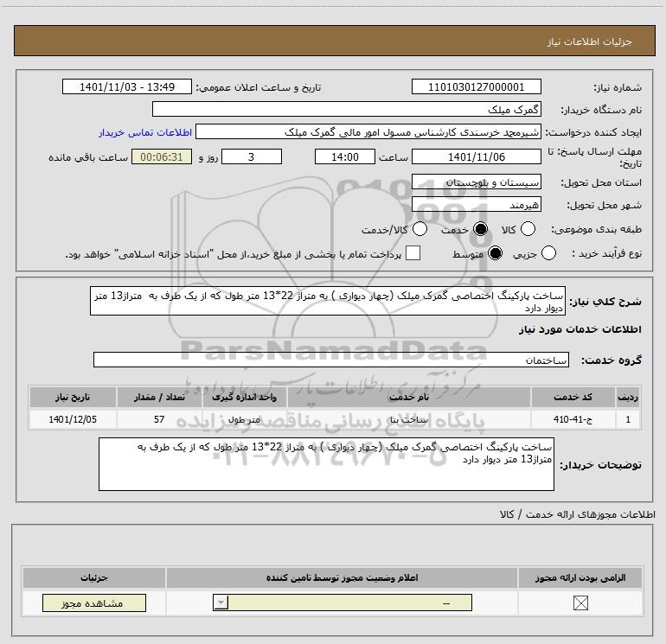
Task: Select the خدمت radio button
Action: click(480, 229)
